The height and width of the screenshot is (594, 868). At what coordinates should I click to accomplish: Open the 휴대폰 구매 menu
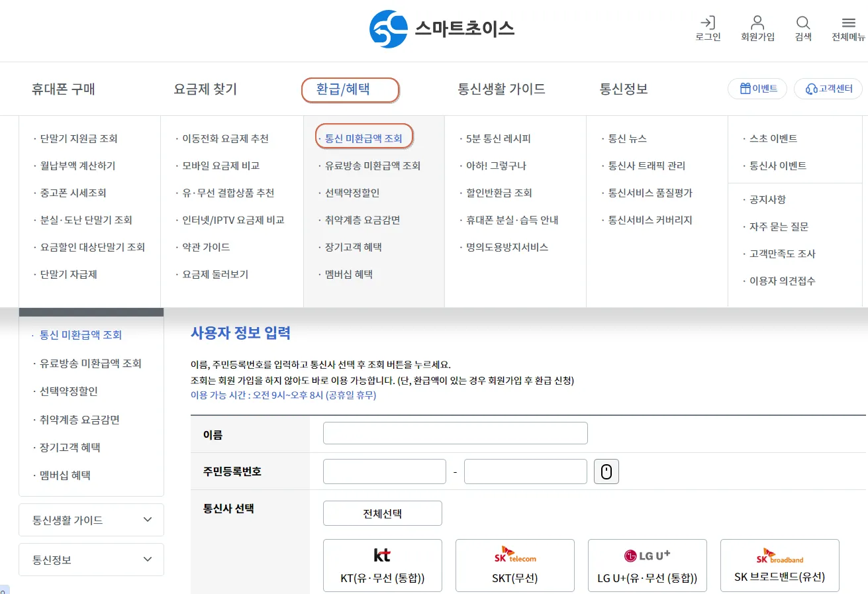coord(62,89)
